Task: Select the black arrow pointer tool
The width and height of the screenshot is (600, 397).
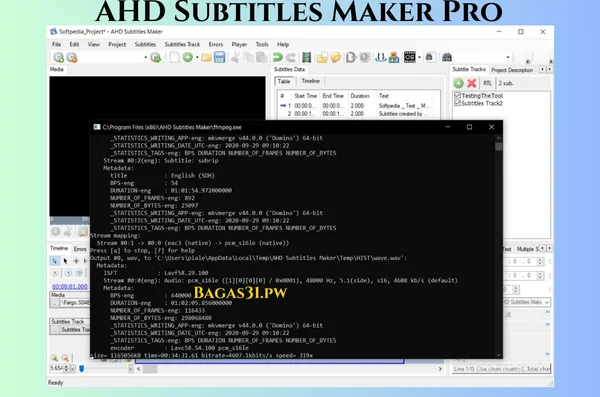Action: pyautogui.click(x=65, y=261)
